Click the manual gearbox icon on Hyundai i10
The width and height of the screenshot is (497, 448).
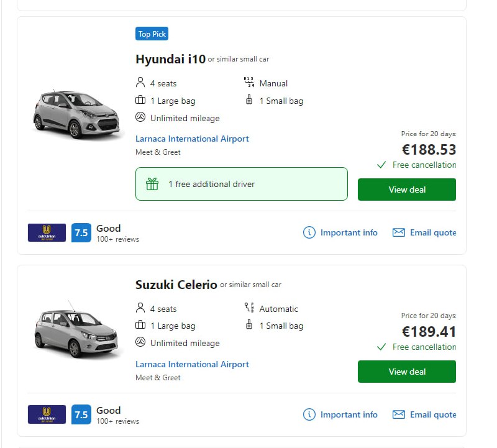click(x=249, y=83)
